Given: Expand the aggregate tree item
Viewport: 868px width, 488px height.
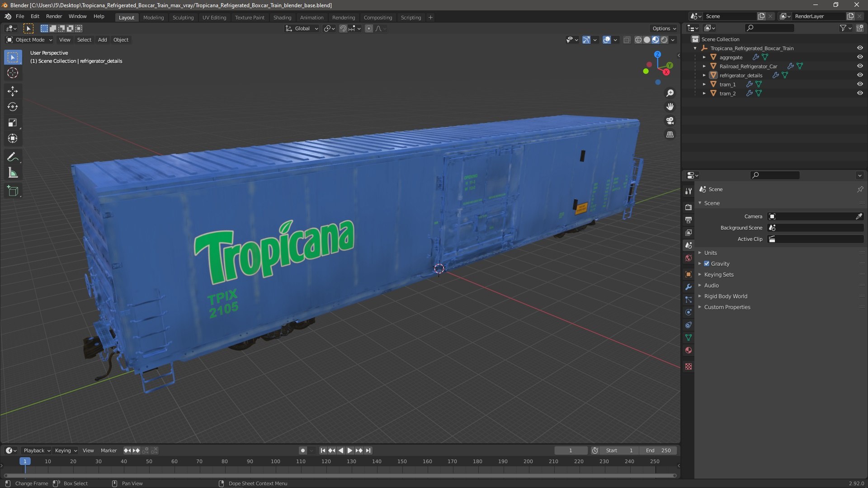Looking at the screenshot, I should point(704,57).
